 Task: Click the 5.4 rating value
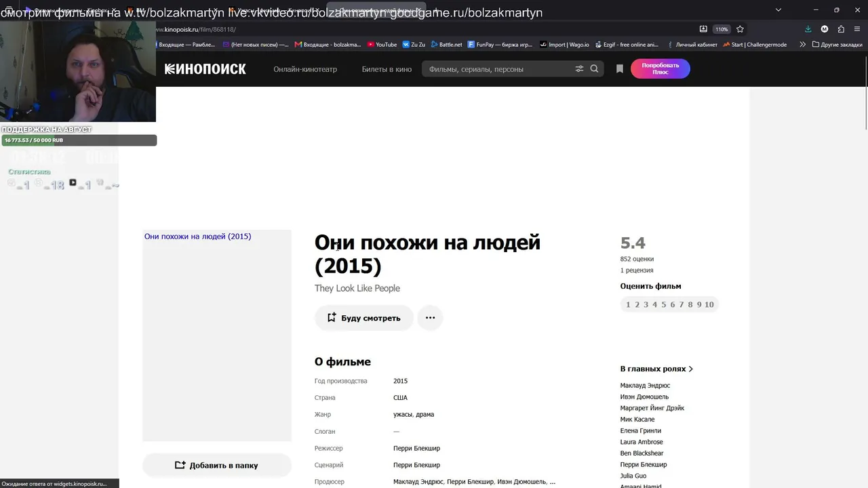click(x=633, y=243)
